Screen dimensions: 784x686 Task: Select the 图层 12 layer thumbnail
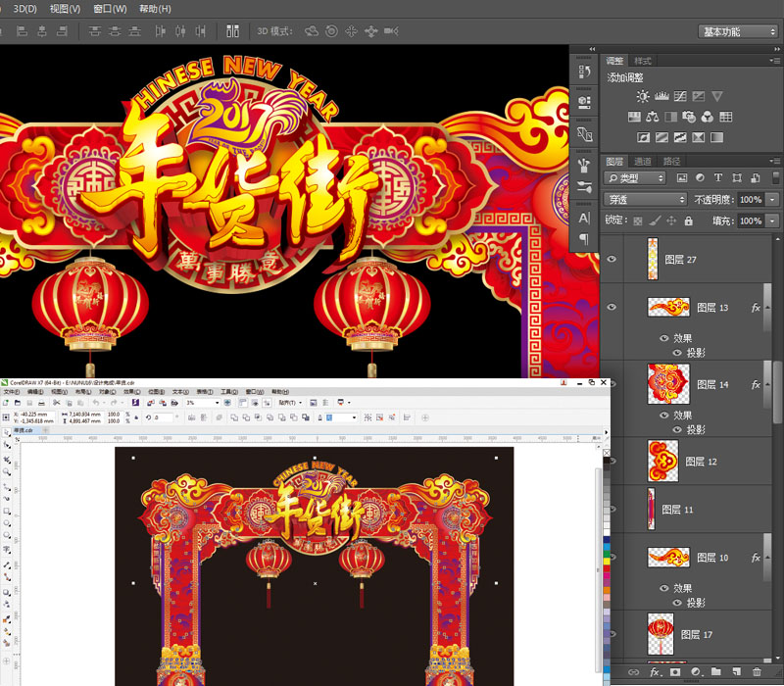pos(663,461)
